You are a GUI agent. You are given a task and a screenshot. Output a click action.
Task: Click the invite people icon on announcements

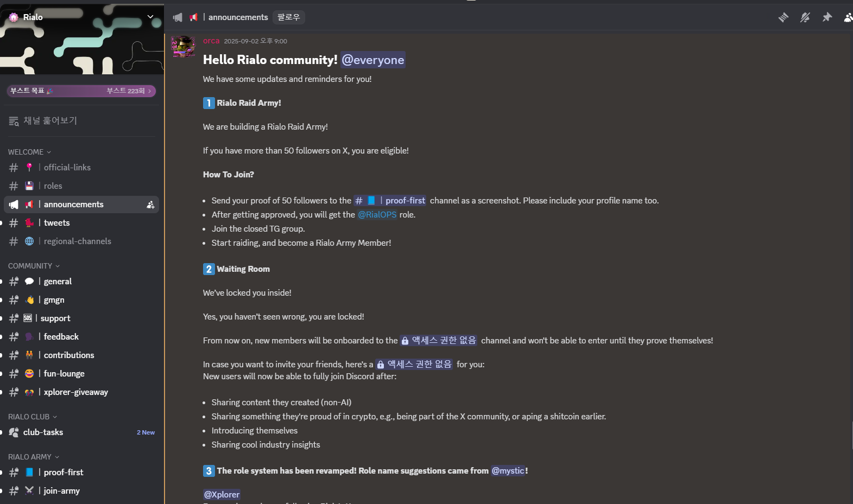[x=150, y=205]
